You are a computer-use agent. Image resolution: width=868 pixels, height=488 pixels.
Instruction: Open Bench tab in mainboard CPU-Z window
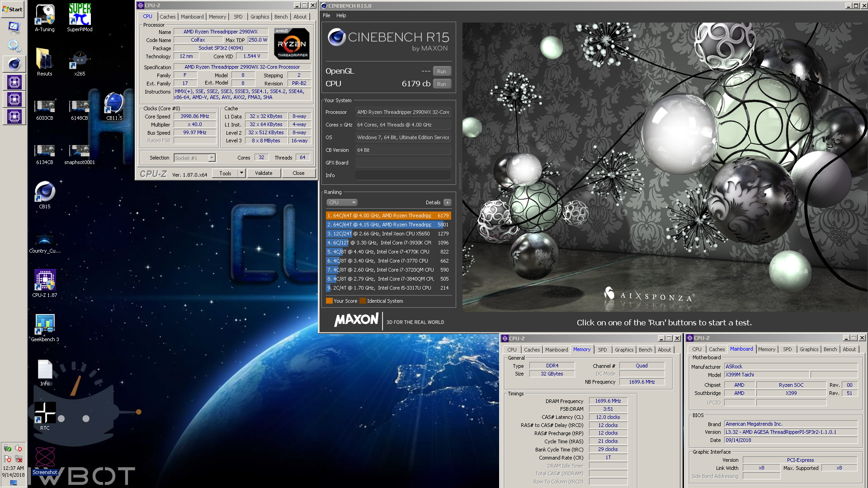830,349
